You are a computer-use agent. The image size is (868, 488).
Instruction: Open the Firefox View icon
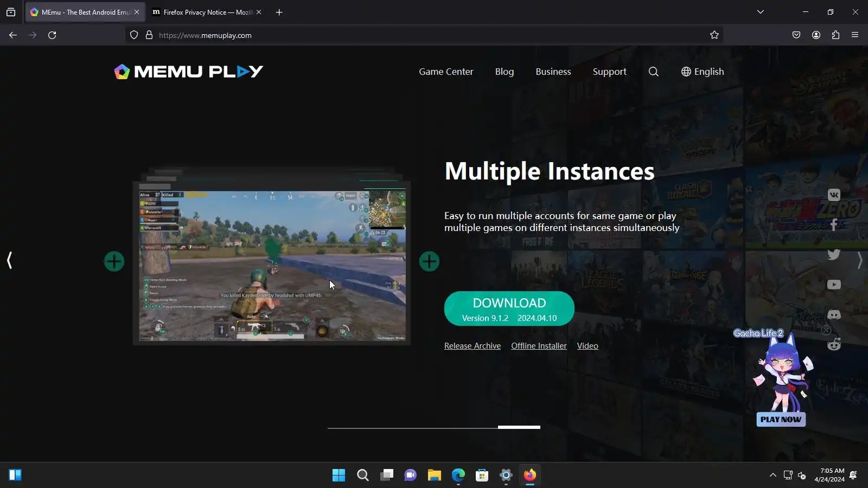click(x=11, y=12)
